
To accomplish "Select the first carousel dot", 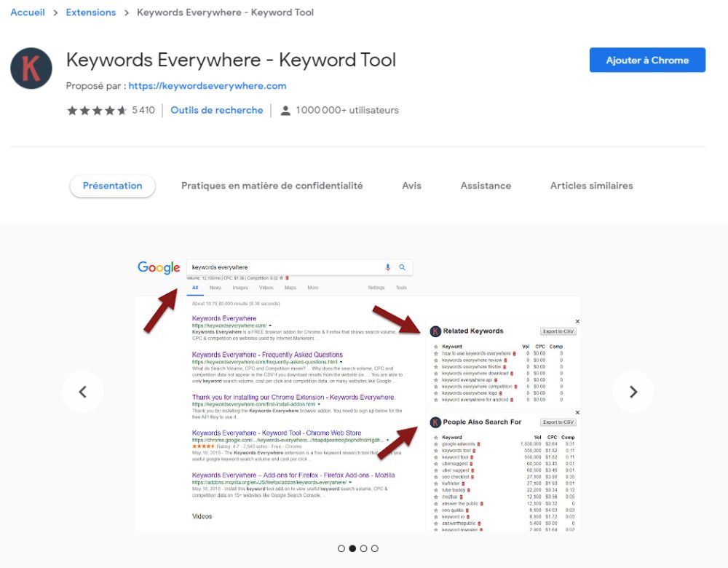I will pyautogui.click(x=341, y=548).
